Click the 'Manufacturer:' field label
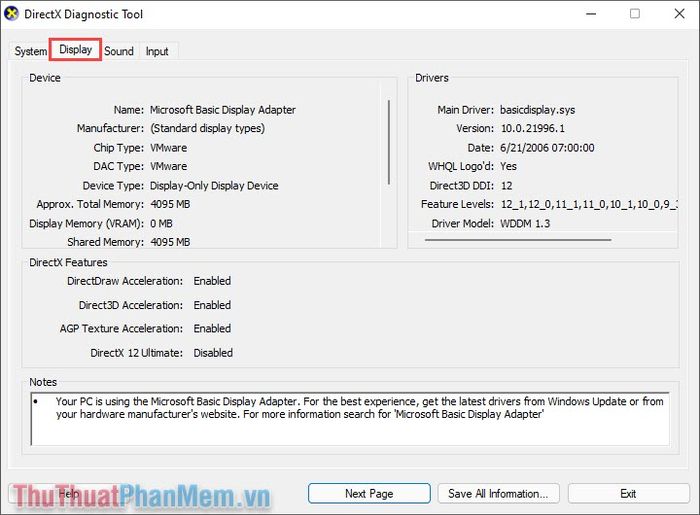Screen dimensions: 700x515 click(x=110, y=129)
